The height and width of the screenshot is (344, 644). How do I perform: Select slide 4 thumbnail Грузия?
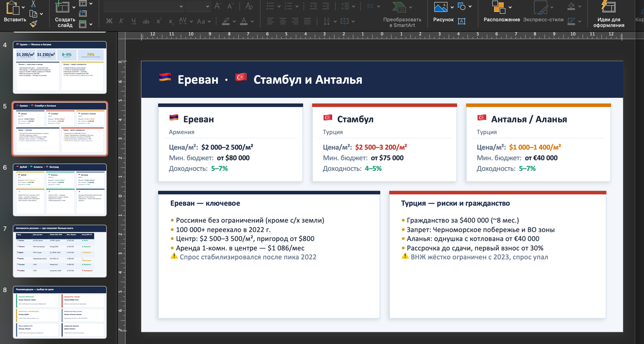(60, 67)
